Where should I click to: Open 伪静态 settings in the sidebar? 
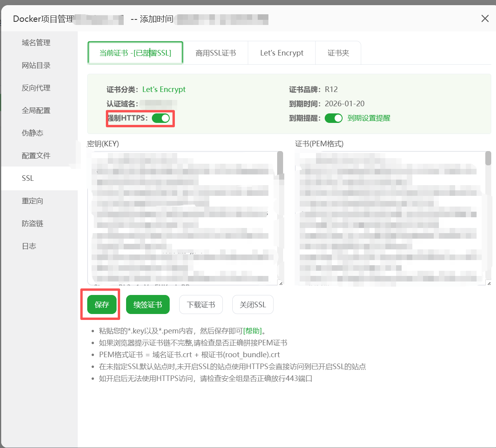coord(33,133)
